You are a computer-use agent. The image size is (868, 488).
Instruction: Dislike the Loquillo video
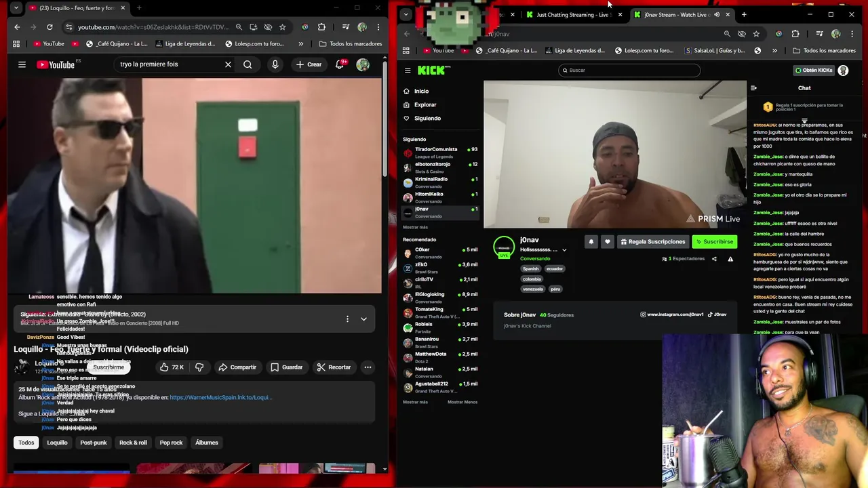[199, 367]
